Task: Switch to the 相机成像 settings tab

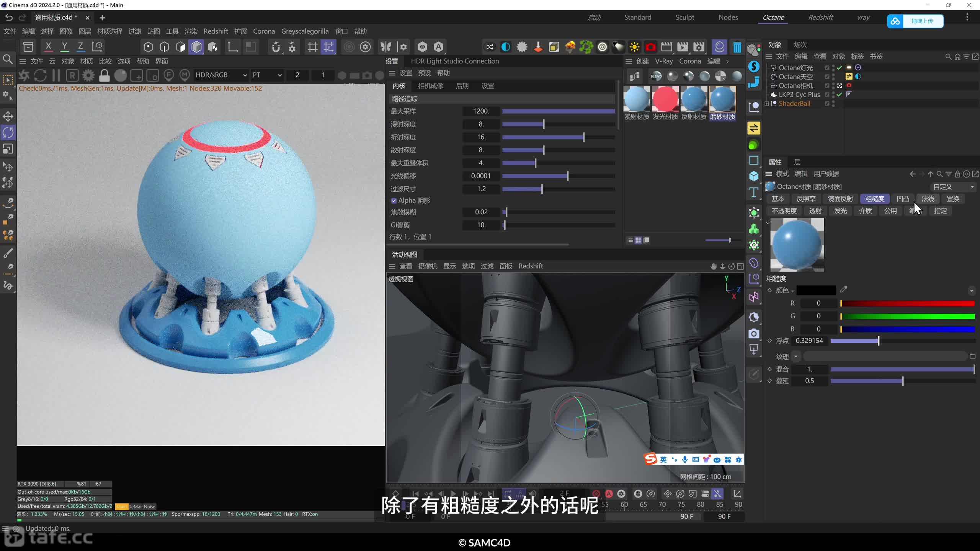Action: pyautogui.click(x=431, y=86)
